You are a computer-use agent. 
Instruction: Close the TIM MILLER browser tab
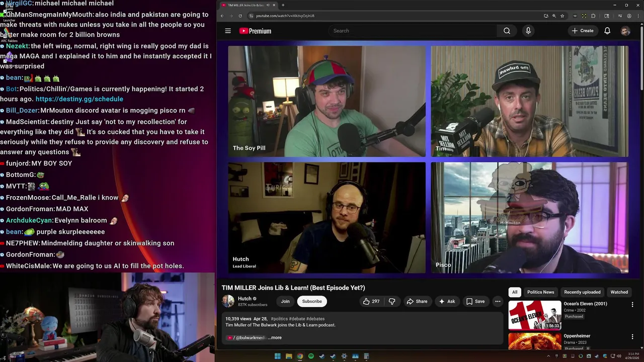[274, 5]
